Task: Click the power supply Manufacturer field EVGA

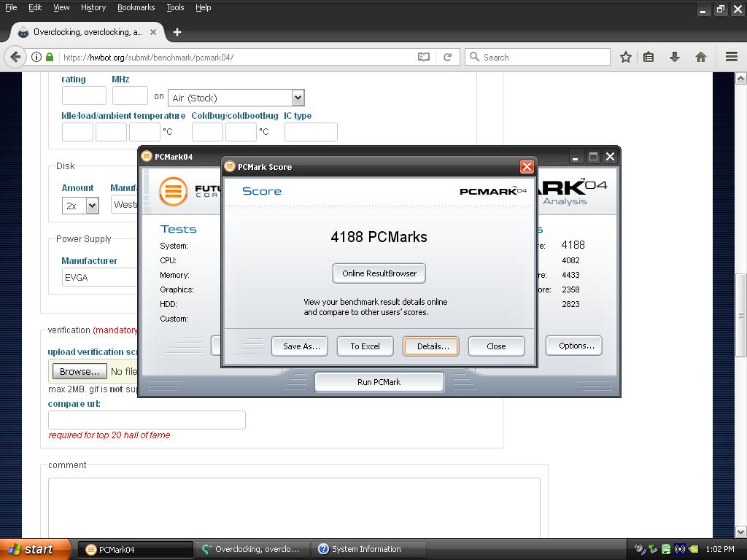Action: (100, 277)
